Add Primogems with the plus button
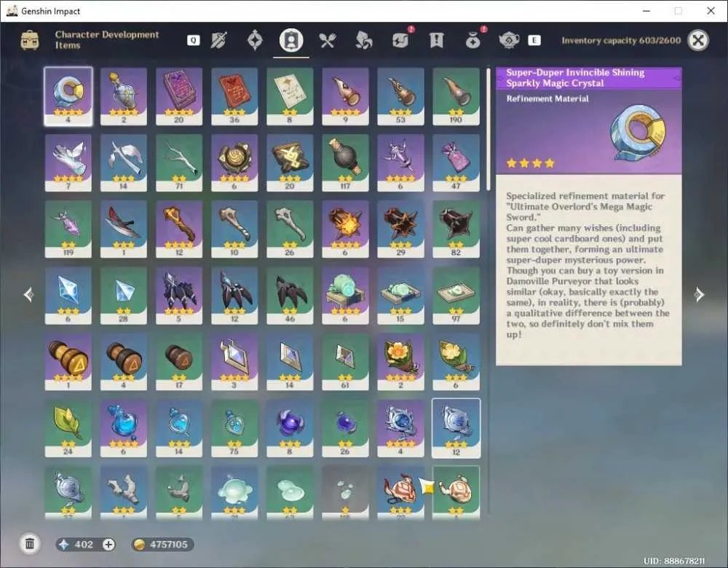728x568 pixels. pos(108,544)
